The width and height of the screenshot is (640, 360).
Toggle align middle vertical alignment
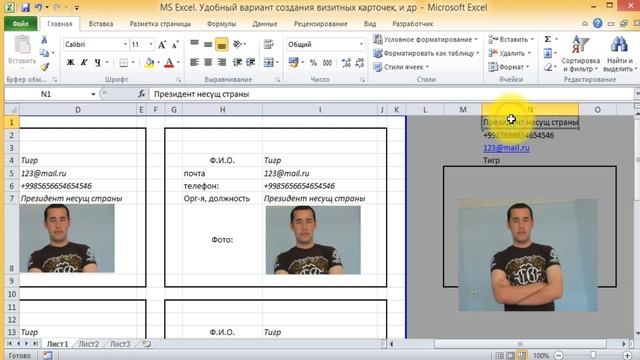tap(208, 44)
